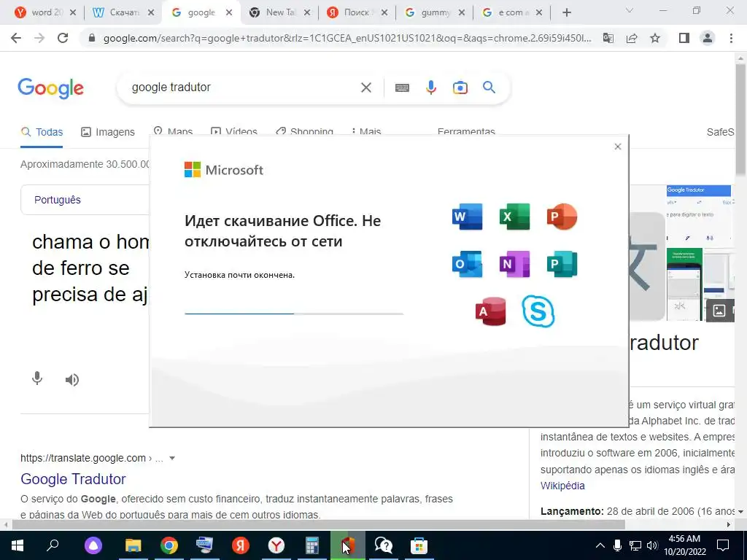Reload the current page
The height and width of the screenshot is (560, 747).
63,38
